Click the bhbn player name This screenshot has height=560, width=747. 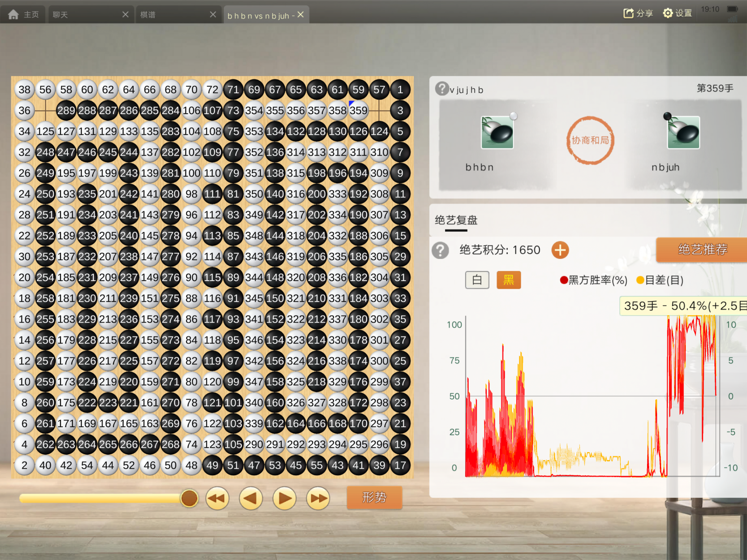479,167
